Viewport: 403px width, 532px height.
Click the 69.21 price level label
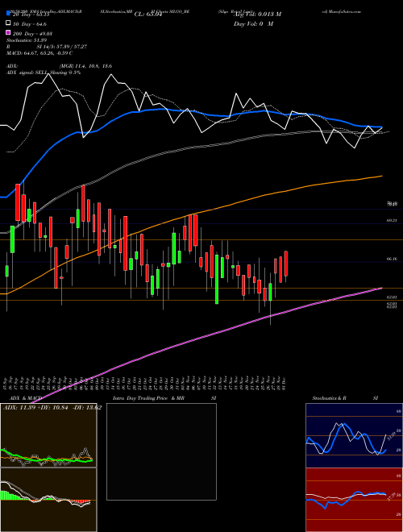(392, 220)
